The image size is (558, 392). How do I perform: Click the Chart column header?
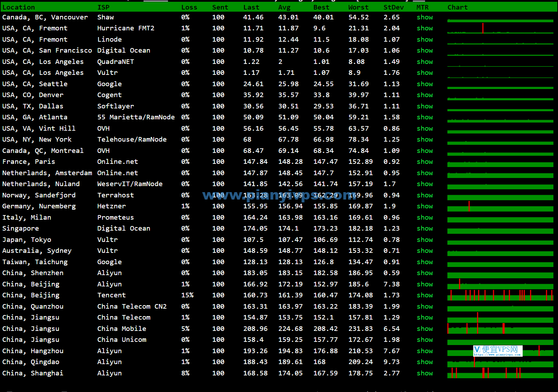tap(458, 7)
